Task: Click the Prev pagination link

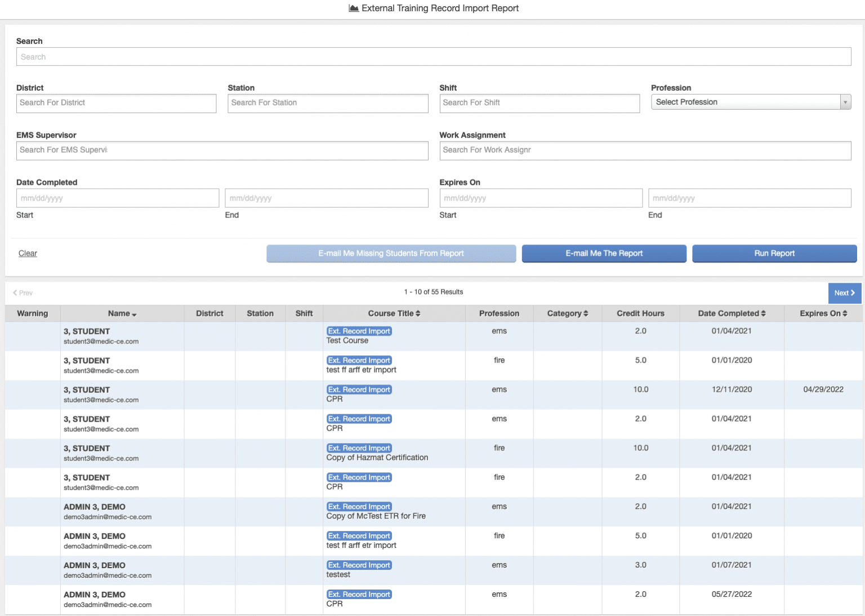Action: coord(23,293)
